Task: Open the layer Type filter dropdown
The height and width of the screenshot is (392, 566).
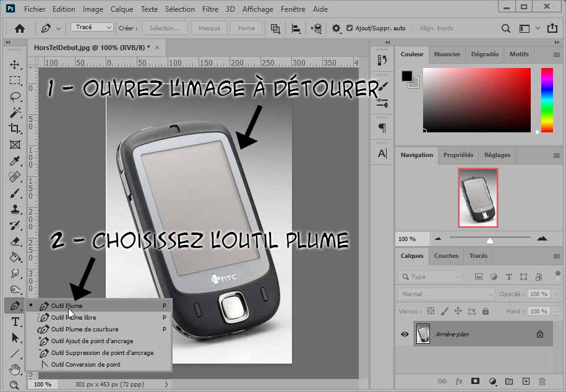Action: pyautogui.click(x=431, y=277)
